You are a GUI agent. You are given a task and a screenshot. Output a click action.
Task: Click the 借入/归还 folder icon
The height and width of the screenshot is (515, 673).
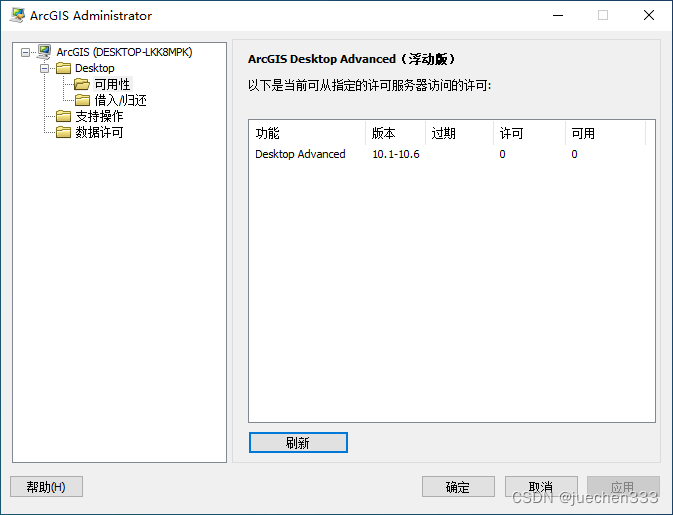pos(82,100)
